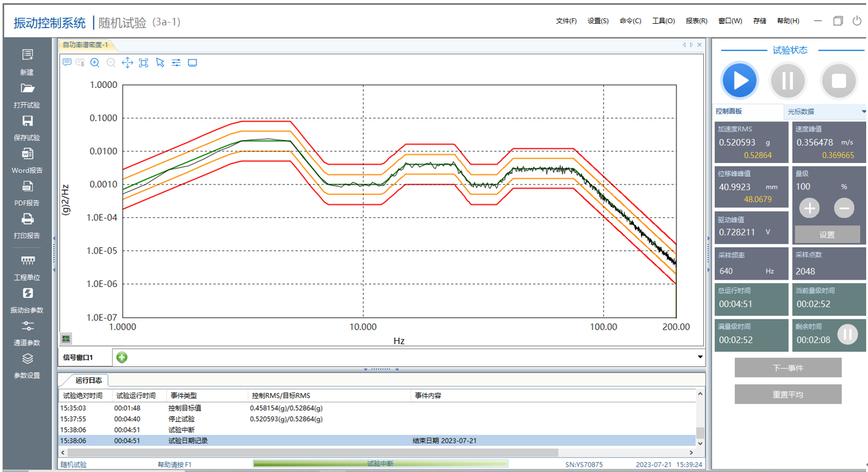Click the 保存试验 save icon
This screenshot has width=868, height=472.
[x=27, y=122]
